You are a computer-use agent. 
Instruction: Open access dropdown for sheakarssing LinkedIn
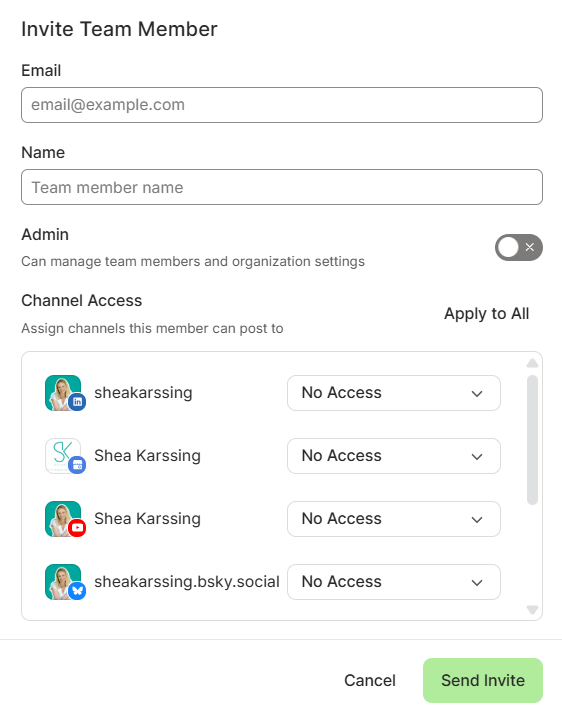pyautogui.click(x=394, y=393)
